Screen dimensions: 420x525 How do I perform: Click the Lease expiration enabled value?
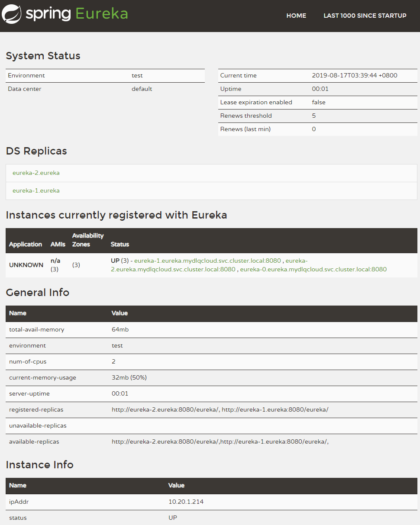(x=319, y=102)
